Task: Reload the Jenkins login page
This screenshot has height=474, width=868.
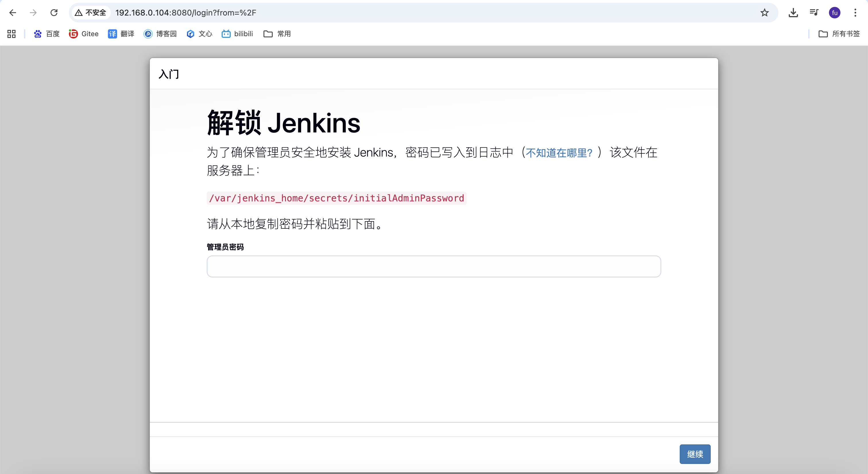Action: tap(54, 13)
